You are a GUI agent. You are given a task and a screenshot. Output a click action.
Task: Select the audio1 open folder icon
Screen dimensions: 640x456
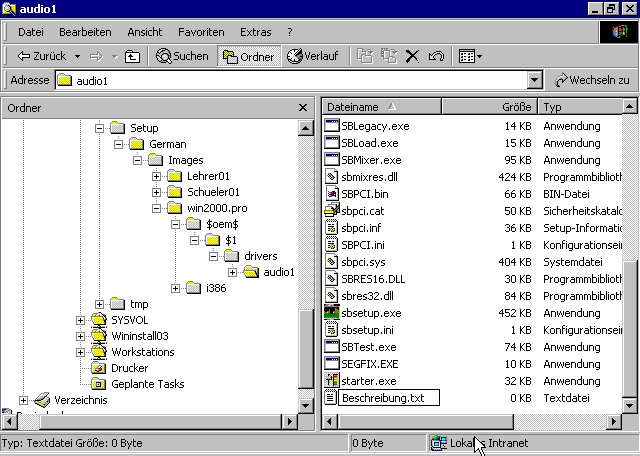pyautogui.click(x=251, y=272)
